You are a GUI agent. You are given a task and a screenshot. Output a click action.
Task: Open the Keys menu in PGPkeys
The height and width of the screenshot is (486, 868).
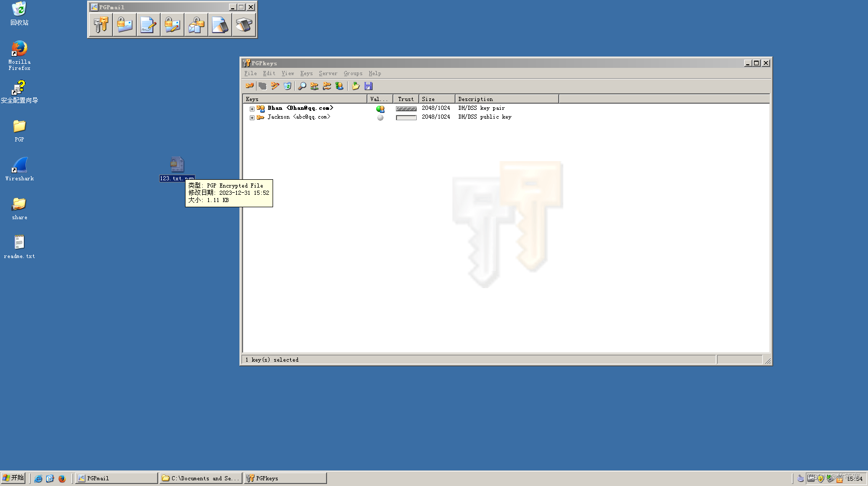click(x=306, y=74)
